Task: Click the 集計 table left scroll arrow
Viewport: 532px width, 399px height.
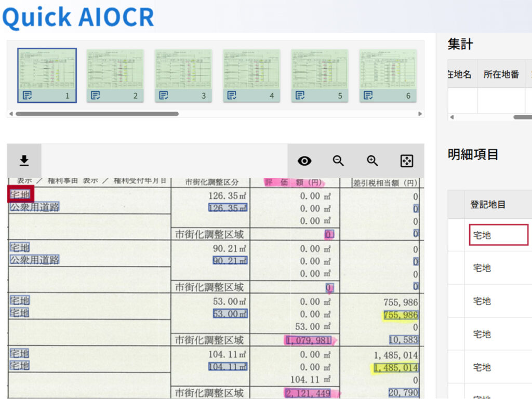Action: 451,117
